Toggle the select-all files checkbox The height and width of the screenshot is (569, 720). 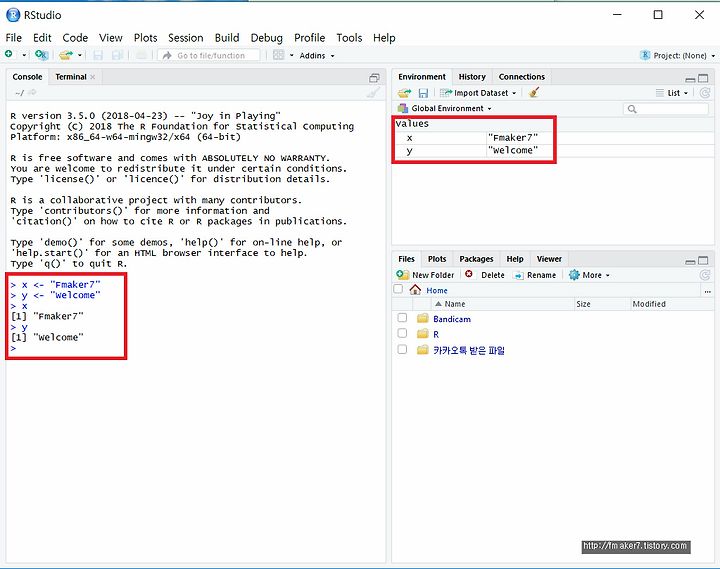click(x=398, y=289)
